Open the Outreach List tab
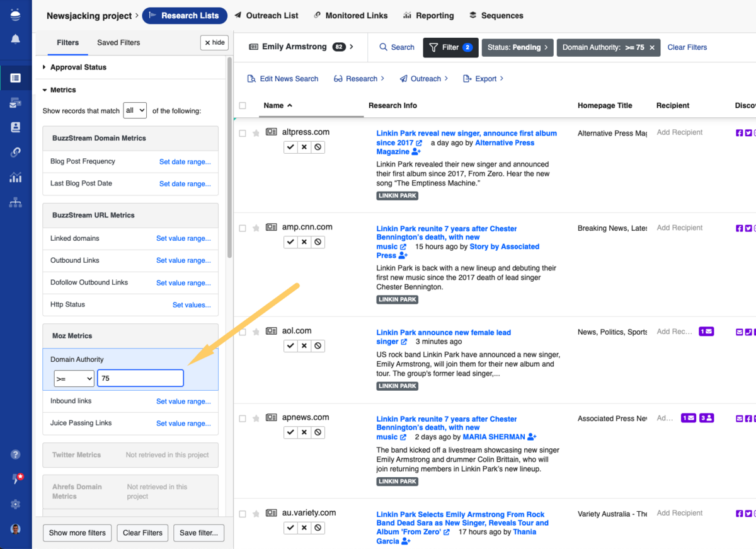The height and width of the screenshot is (549, 756). click(x=266, y=16)
